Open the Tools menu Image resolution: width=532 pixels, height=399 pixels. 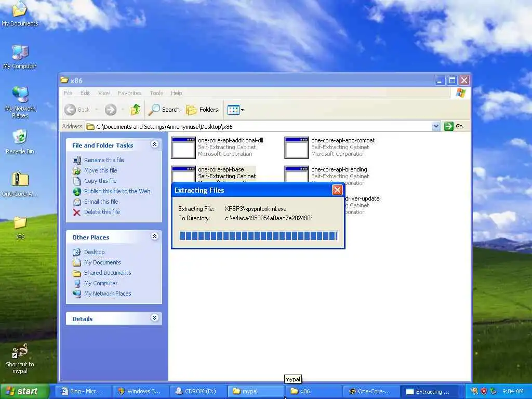[156, 93]
